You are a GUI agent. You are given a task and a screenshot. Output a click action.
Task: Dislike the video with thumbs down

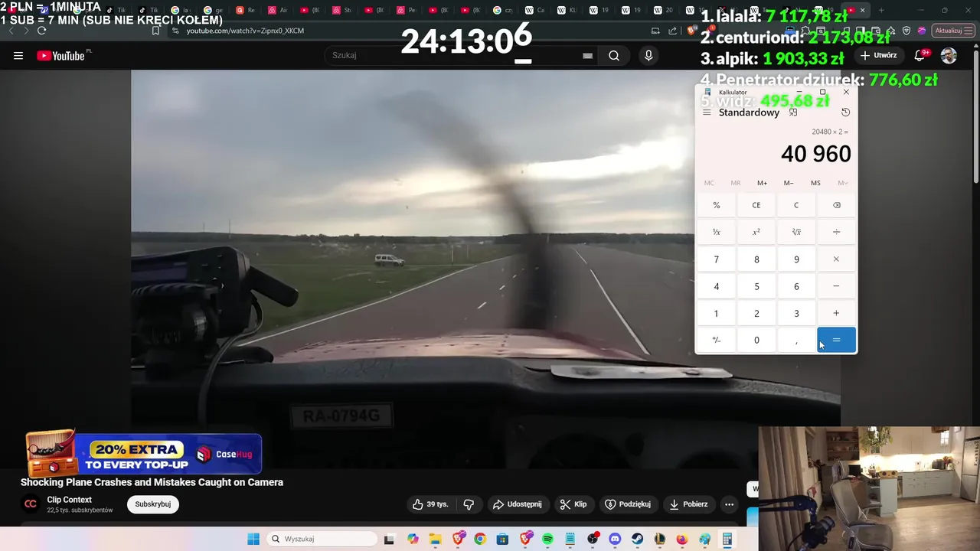469,504
